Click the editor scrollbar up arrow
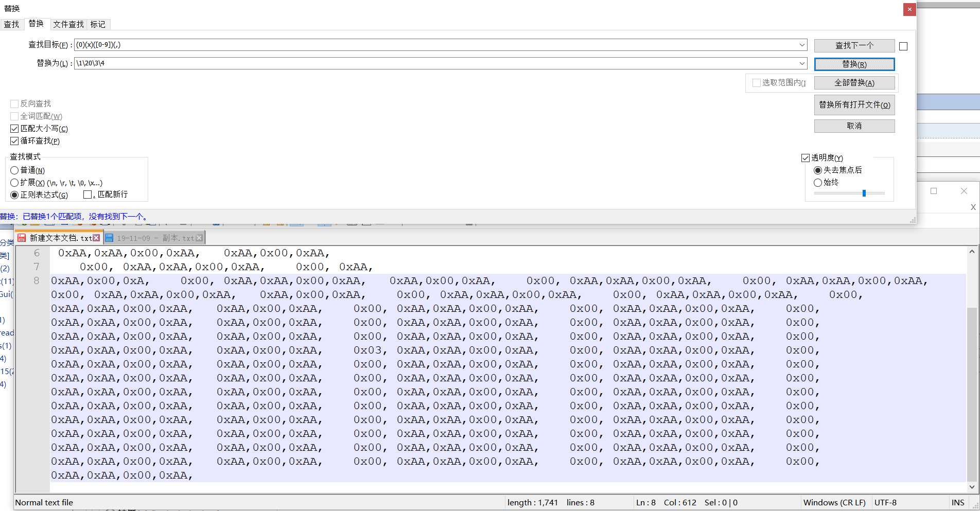980x511 pixels. [972, 252]
